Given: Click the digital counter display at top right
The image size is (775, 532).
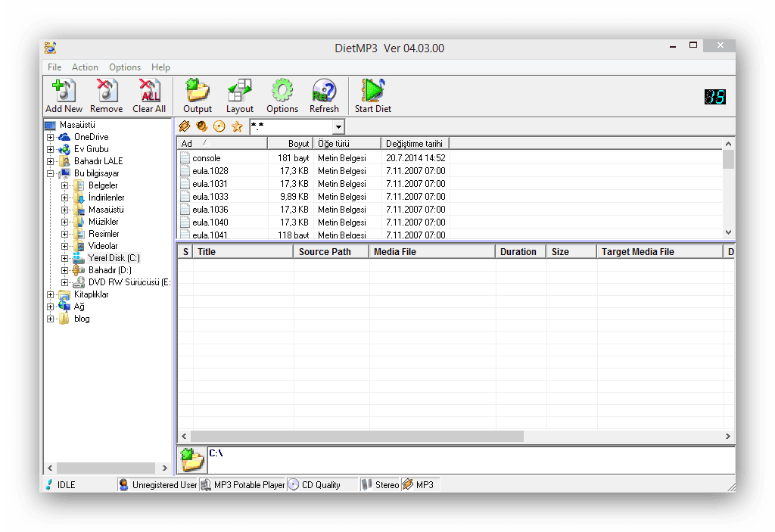Looking at the screenshot, I should pyautogui.click(x=714, y=96).
